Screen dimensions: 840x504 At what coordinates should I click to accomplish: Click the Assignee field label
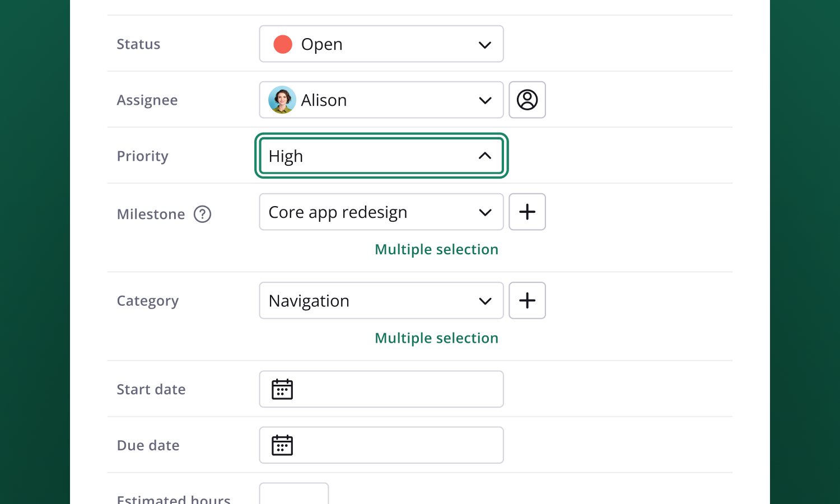(147, 100)
